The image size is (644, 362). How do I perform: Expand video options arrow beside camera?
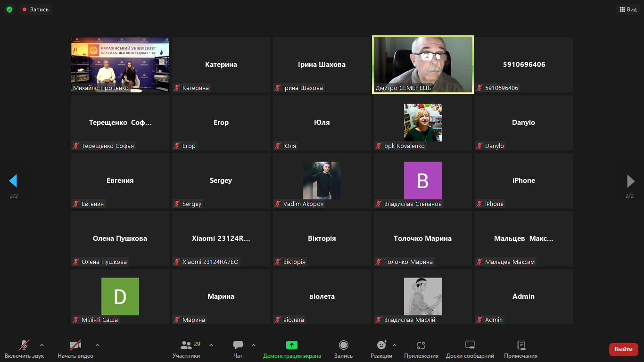(98, 345)
